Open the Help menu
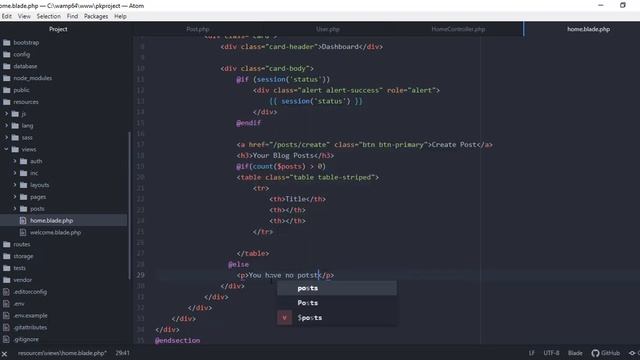Screen dimensions: 640x360 point(120,16)
